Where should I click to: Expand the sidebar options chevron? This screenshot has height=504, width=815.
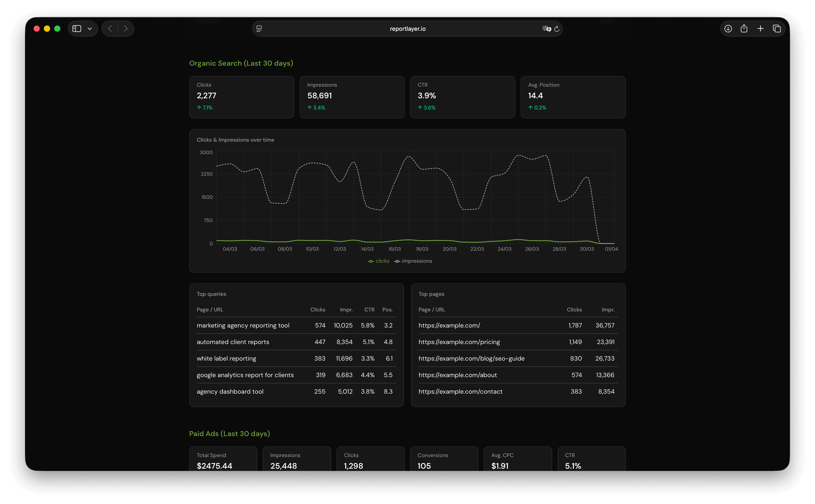[x=90, y=29]
